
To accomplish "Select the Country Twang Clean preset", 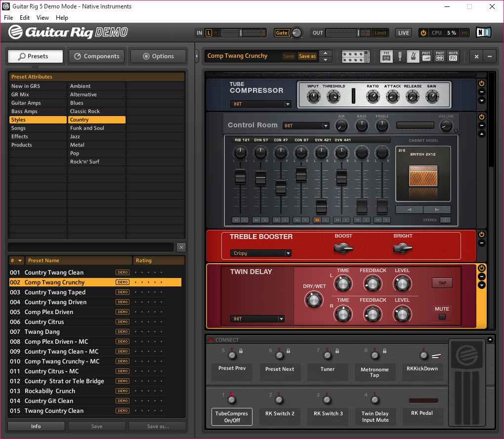I will pos(95,272).
